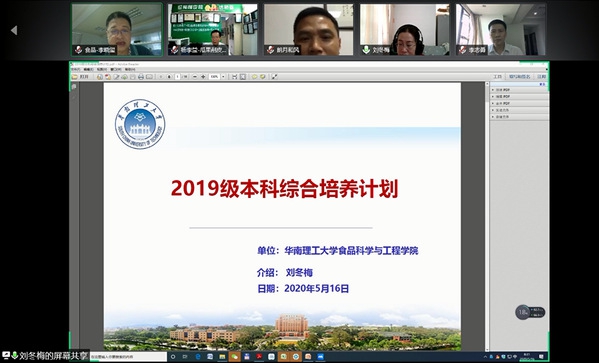Click the page number input field

pos(177,77)
